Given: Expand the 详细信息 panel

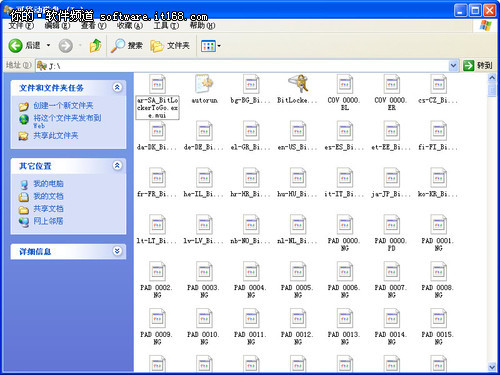Looking at the screenshot, I should point(117,251).
